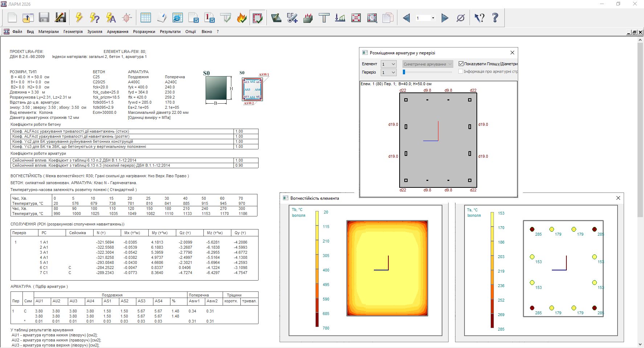Open the toolbar element number combo box
The image size is (644, 348).
pyautogui.click(x=433, y=18)
